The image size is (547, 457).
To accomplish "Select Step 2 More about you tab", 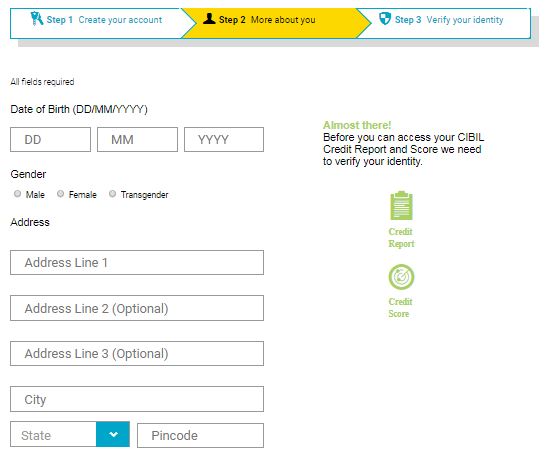I will pyautogui.click(x=276, y=23).
